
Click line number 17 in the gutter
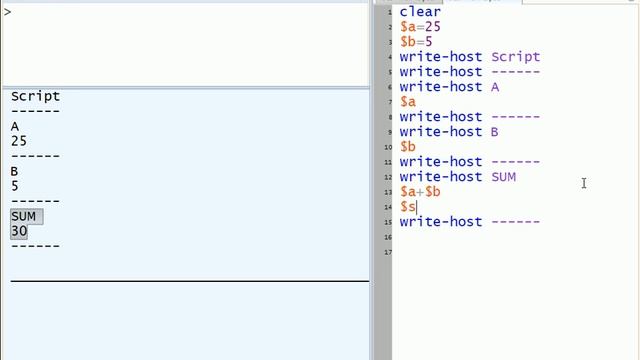click(388, 252)
